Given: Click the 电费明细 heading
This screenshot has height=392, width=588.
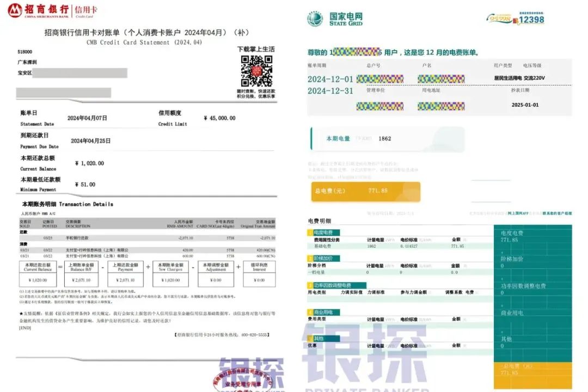Looking at the screenshot, I should [x=319, y=221].
